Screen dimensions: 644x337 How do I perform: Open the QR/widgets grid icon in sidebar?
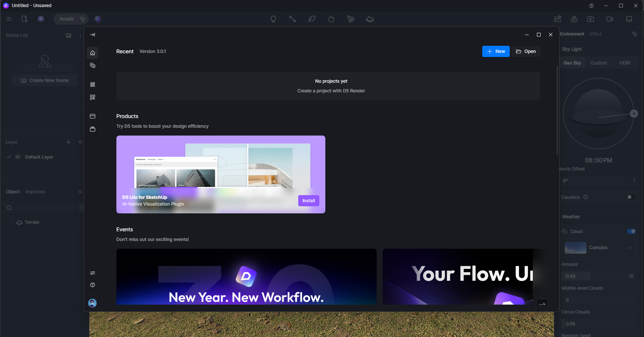pos(93,97)
